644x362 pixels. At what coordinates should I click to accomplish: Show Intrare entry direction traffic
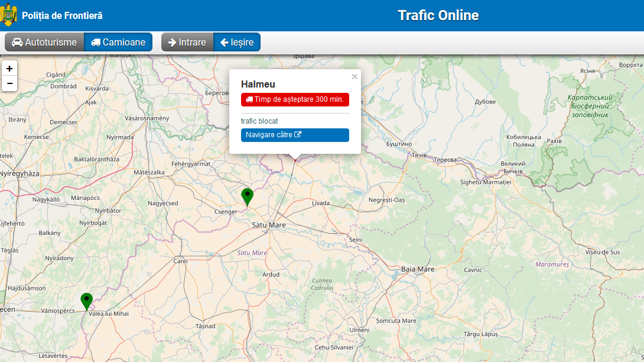[187, 43]
